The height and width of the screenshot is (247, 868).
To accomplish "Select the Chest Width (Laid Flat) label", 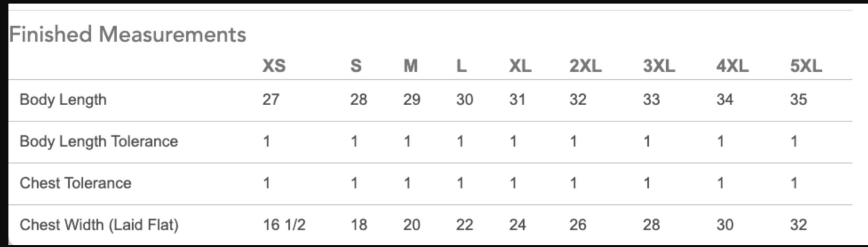I will pos(99,225).
